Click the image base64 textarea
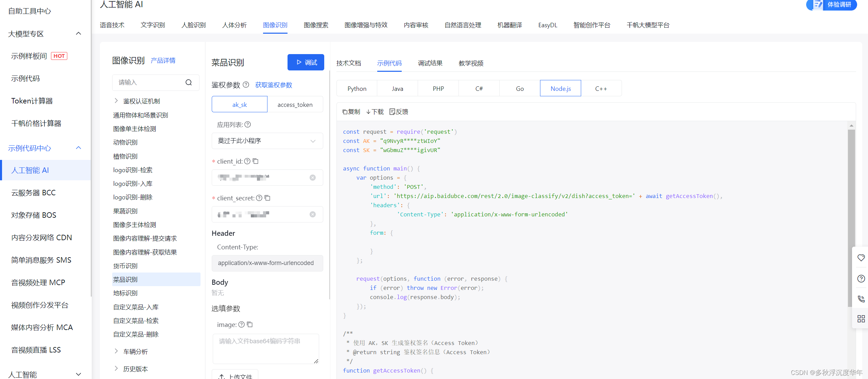Screen dimensions: 868x379 tap(266, 349)
